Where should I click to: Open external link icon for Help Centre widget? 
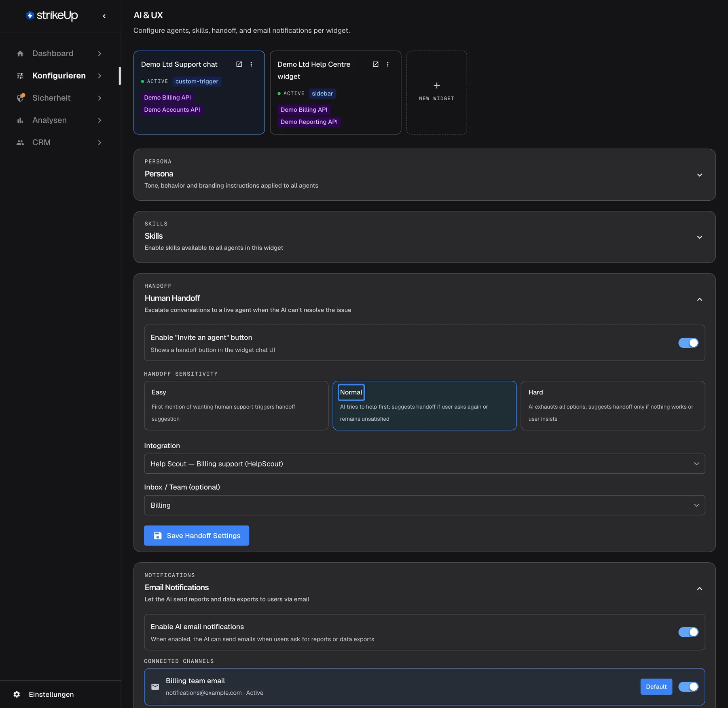click(x=375, y=64)
